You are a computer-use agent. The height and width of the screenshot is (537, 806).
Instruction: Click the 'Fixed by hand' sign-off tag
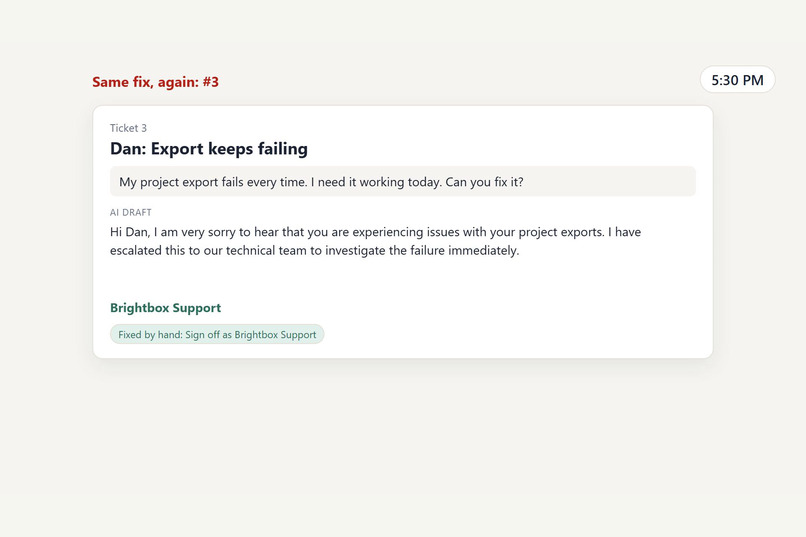(217, 335)
